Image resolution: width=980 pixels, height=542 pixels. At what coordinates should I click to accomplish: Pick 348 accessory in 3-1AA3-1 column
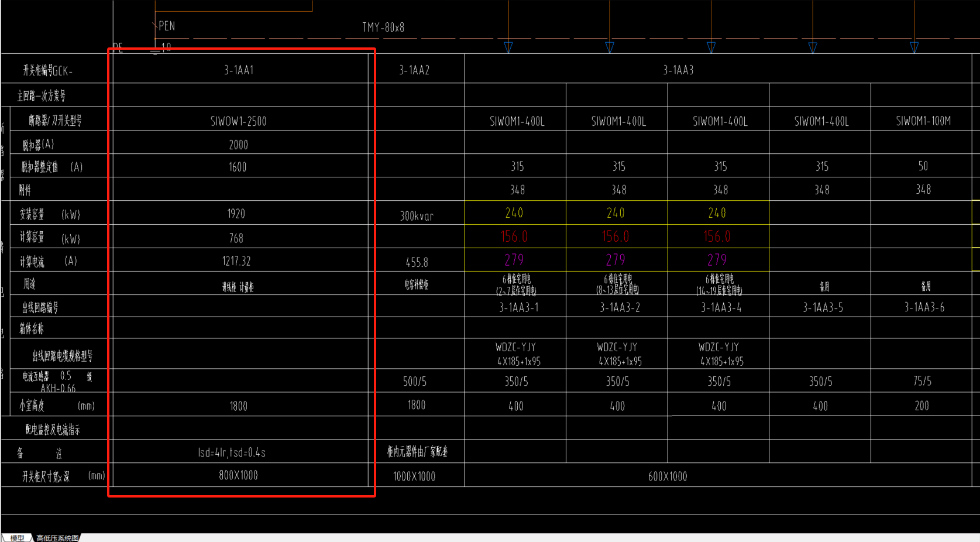pyautogui.click(x=517, y=190)
